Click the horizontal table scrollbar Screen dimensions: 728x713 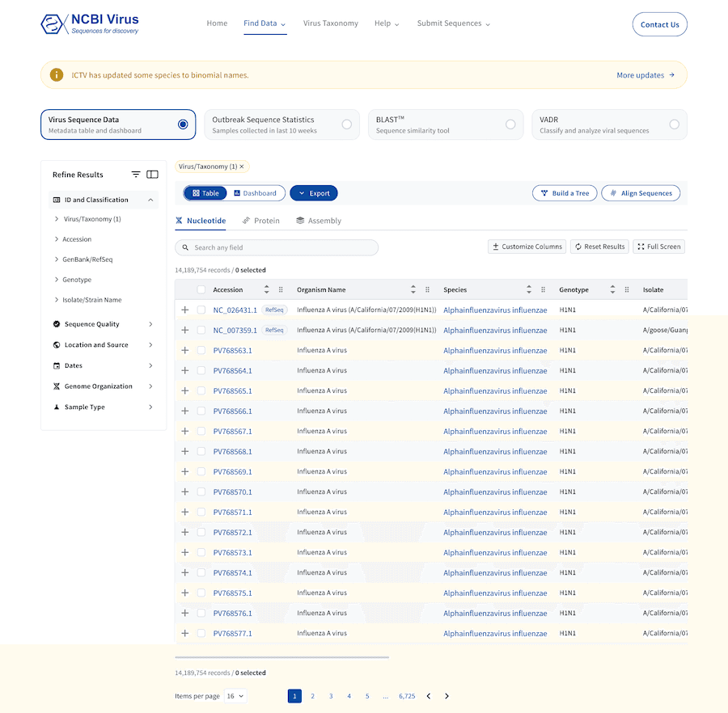[281, 657]
